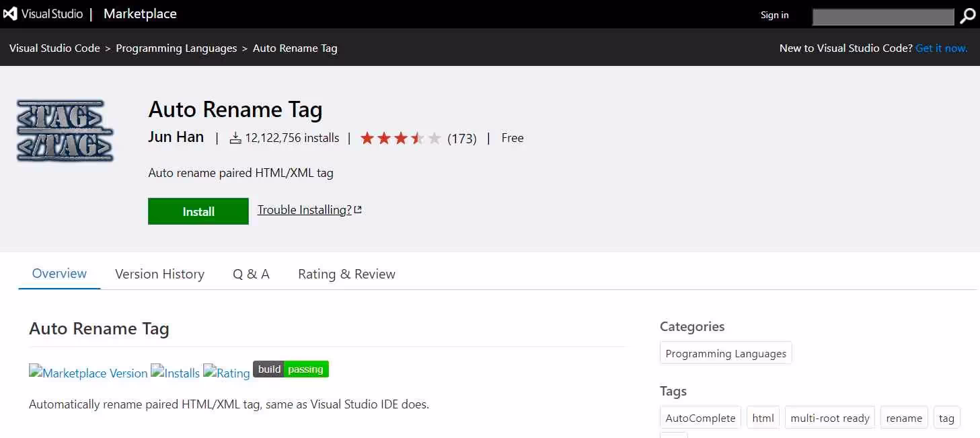Image resolution: width=980 pixels, height=438 pixels.
Task: Open the Trouble Installing? link
Action: coord(305,210)
